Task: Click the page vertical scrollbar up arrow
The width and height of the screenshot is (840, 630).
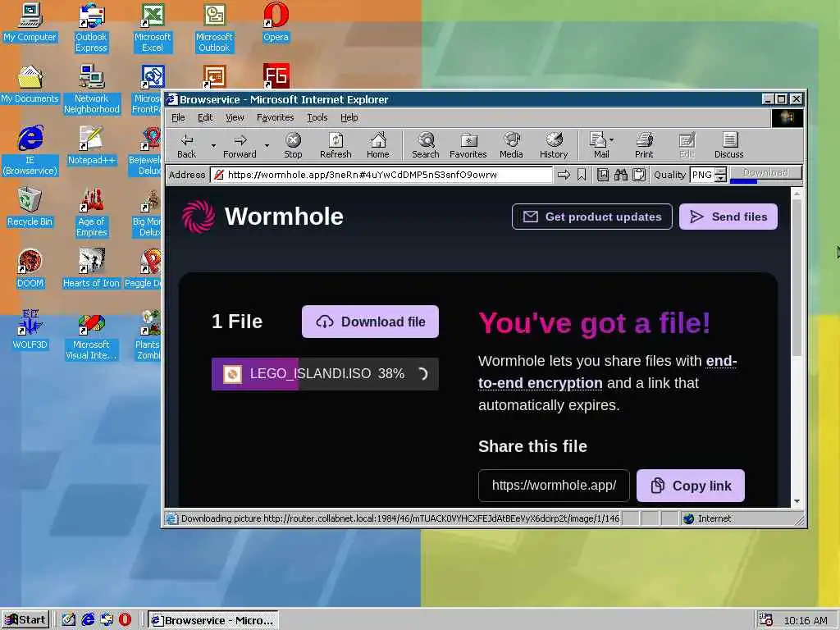Action: click(x=797, y=192)
